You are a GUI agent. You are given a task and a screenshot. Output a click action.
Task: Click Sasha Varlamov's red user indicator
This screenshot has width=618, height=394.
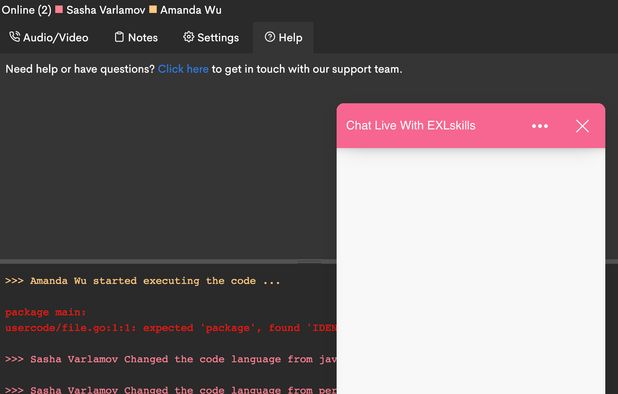click(x=59, y=9)
